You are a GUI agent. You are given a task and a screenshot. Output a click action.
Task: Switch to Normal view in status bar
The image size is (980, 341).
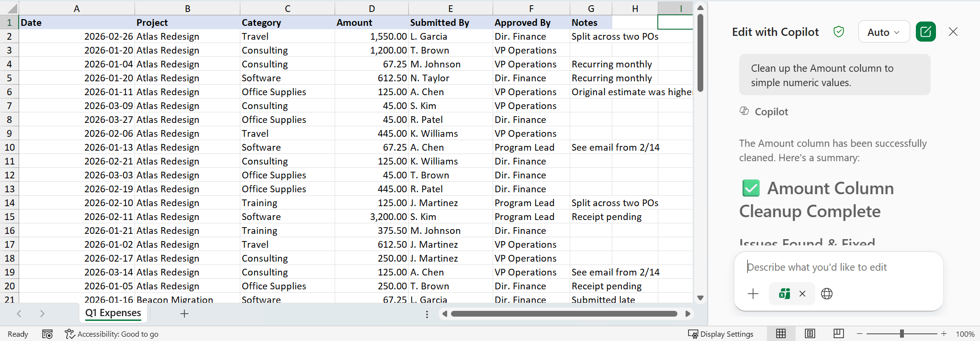[781, 333]
